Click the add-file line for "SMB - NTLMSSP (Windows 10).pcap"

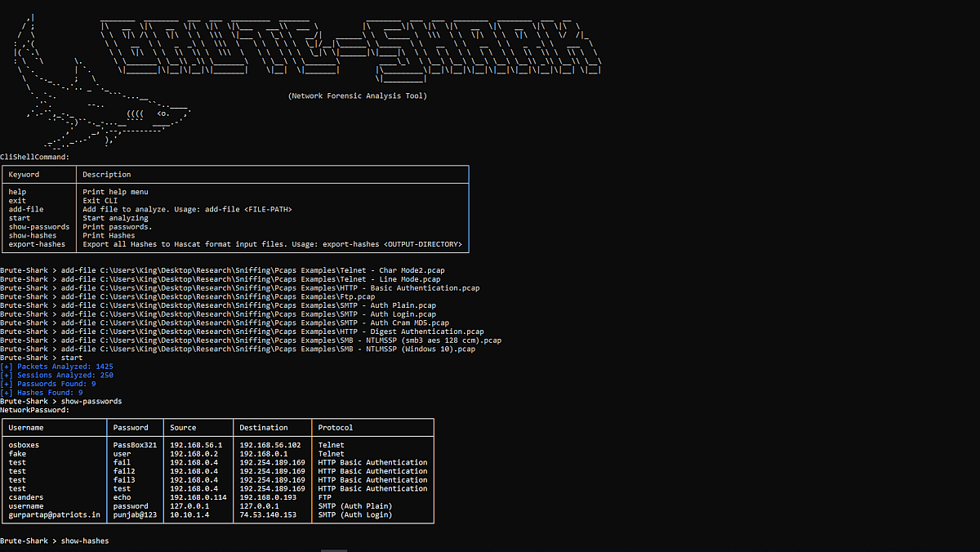tap(238, 349)
